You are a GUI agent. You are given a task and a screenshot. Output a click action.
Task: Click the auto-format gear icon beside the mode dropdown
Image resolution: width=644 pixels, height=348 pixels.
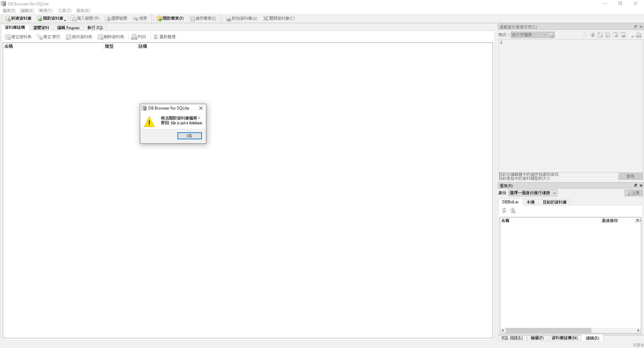(x=551, y=35)
